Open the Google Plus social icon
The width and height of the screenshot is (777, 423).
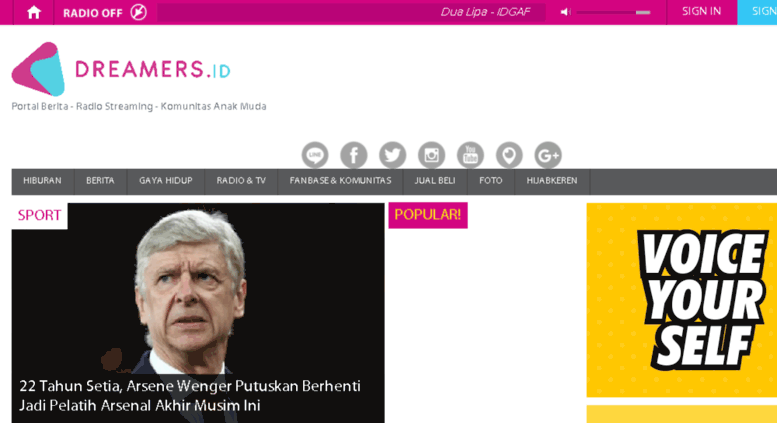coord(548,155)
